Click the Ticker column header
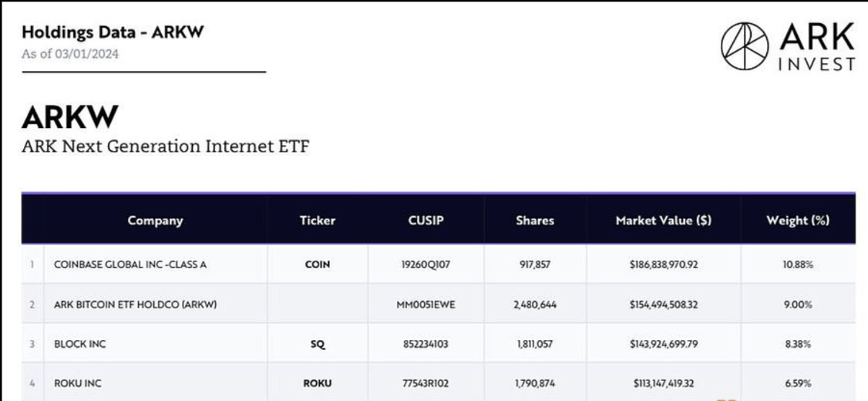This screenshot has height=401, width=868. [x=318, y=221]
